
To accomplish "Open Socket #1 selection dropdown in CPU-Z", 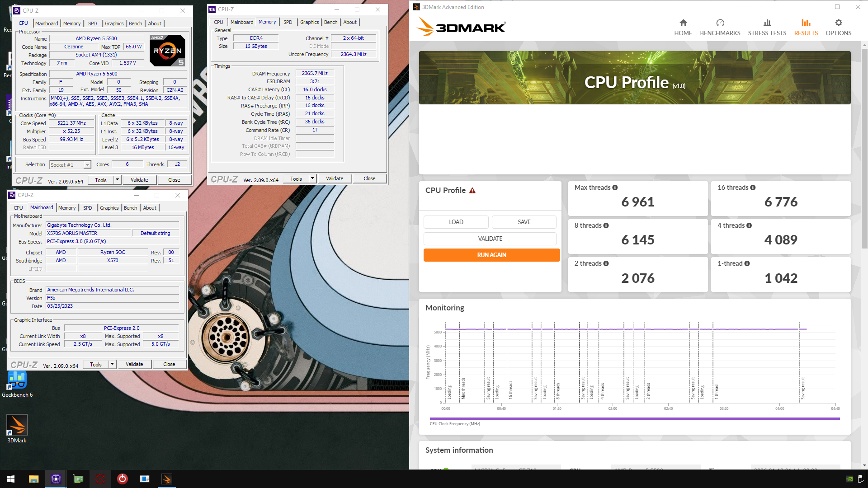I will pos(70,165).
